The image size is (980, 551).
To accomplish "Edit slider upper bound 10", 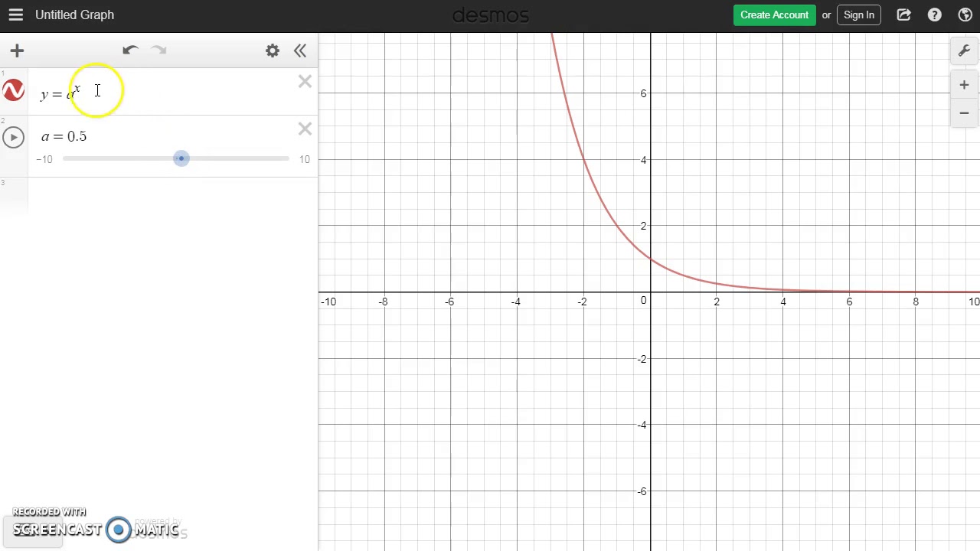I will pyautogui.click(x=305, y=159).
